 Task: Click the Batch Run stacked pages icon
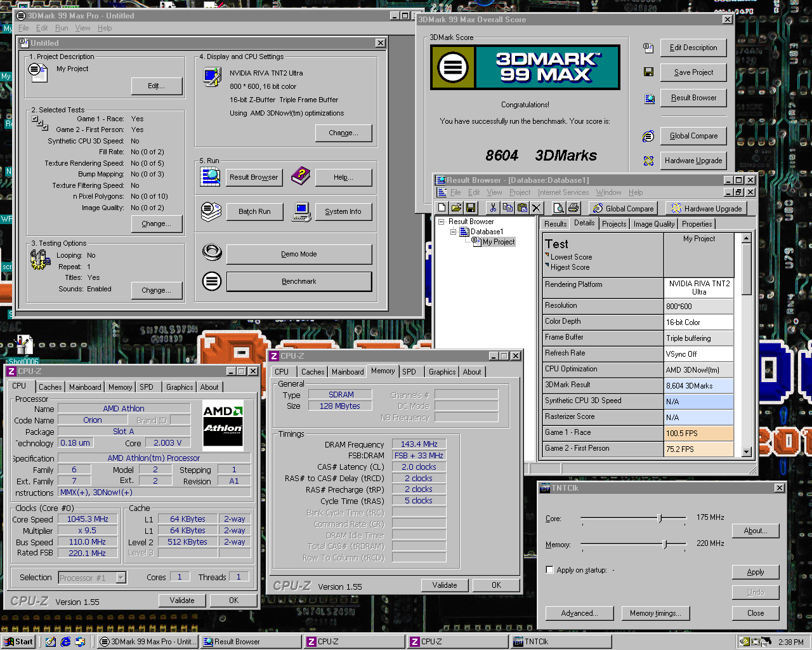(x=211, y=211)
